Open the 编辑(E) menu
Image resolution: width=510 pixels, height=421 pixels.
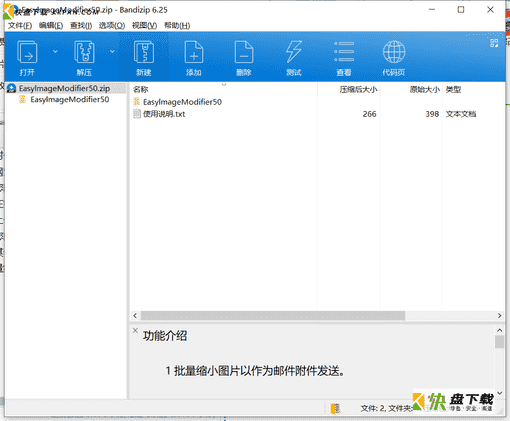(51, 26)
